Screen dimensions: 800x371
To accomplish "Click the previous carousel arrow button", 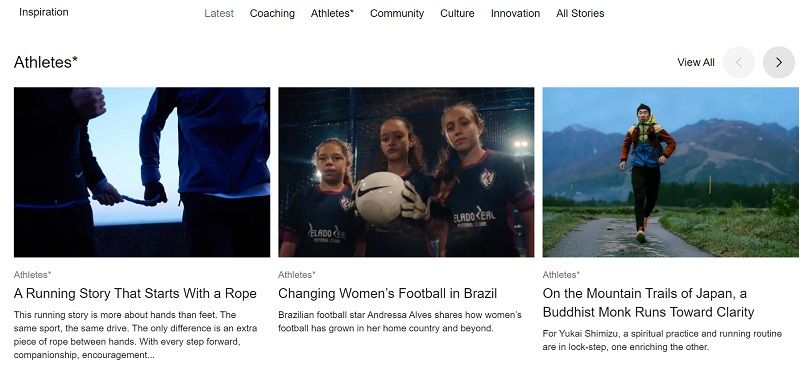I will coord(739,62).
